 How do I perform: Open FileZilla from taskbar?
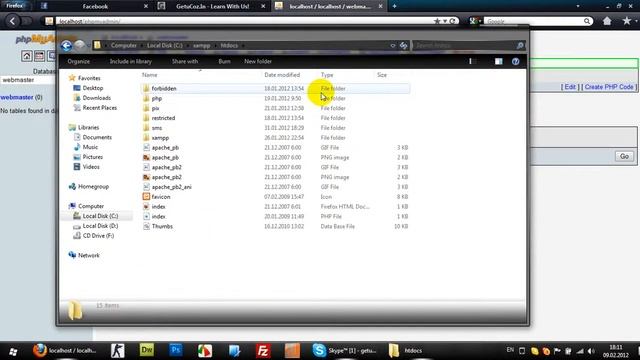(263, 351)
